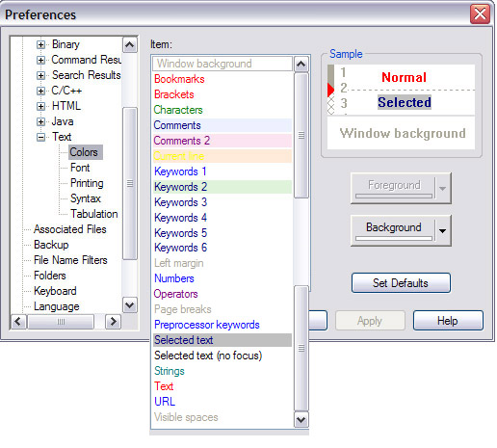497x448 pixels.
Task: Close the Preferences dialog
Action: pos(480,14)
